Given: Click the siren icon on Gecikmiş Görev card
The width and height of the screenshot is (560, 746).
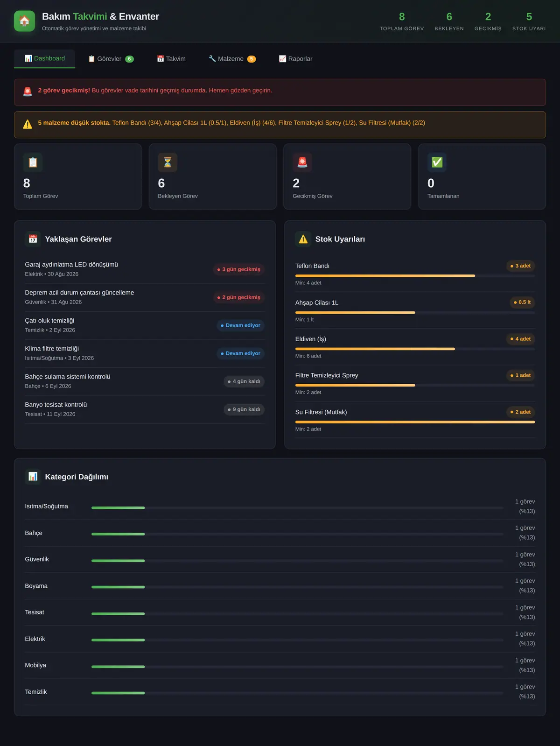Looking at the screenshot, I should pos(302,162).
